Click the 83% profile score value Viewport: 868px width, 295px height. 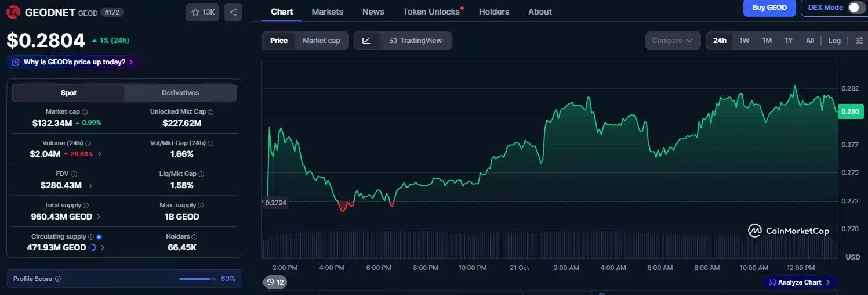tap(228, 279)
